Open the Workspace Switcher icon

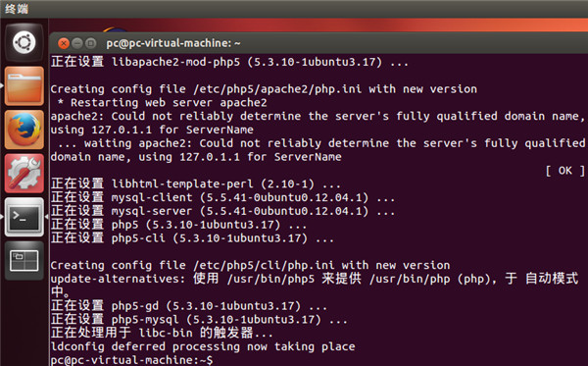coord(24,260)
